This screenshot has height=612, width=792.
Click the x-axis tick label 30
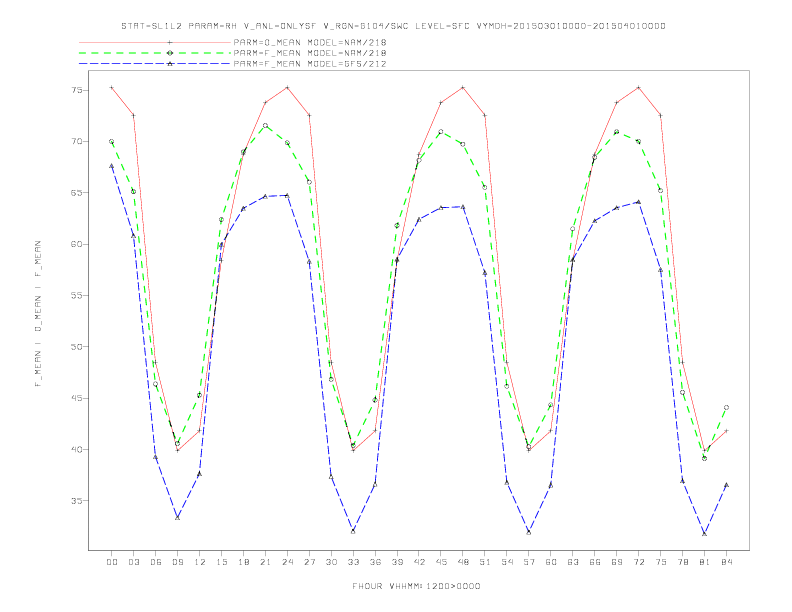coord(331,562)
